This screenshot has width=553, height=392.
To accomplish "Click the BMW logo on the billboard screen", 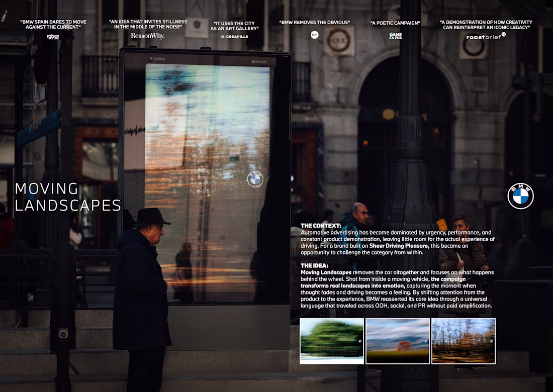I will (255, 179).
